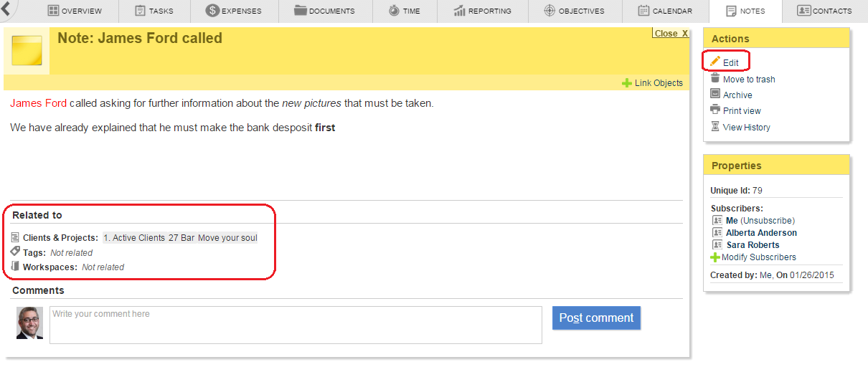The image size is (868, 367).
Task: Switch to the Tasks tab
Action: click(154, 11)
